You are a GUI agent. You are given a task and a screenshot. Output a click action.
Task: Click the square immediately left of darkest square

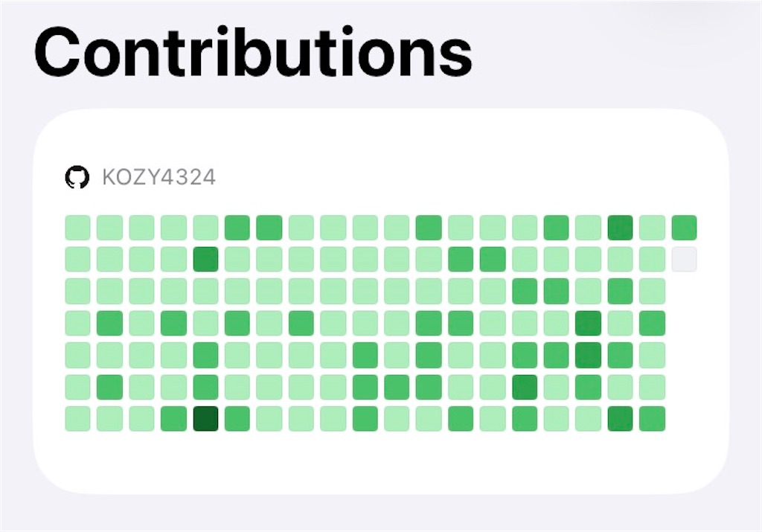[173, 419]
